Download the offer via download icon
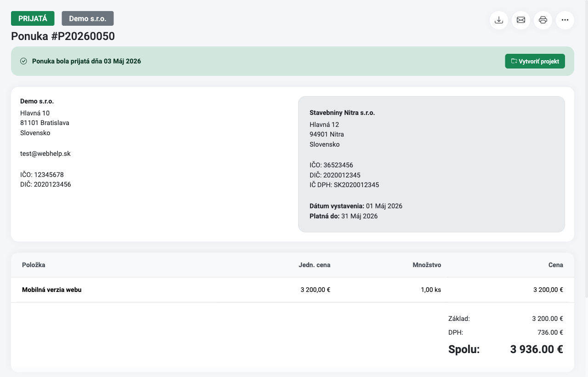This screenshot has width=588, height=377. pos(499,20)
